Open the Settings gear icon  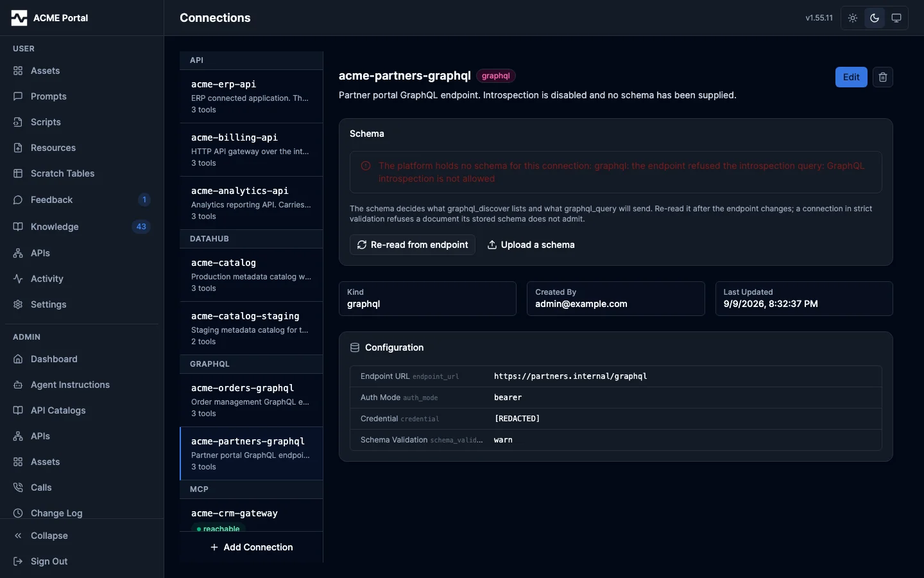[18, 304]
